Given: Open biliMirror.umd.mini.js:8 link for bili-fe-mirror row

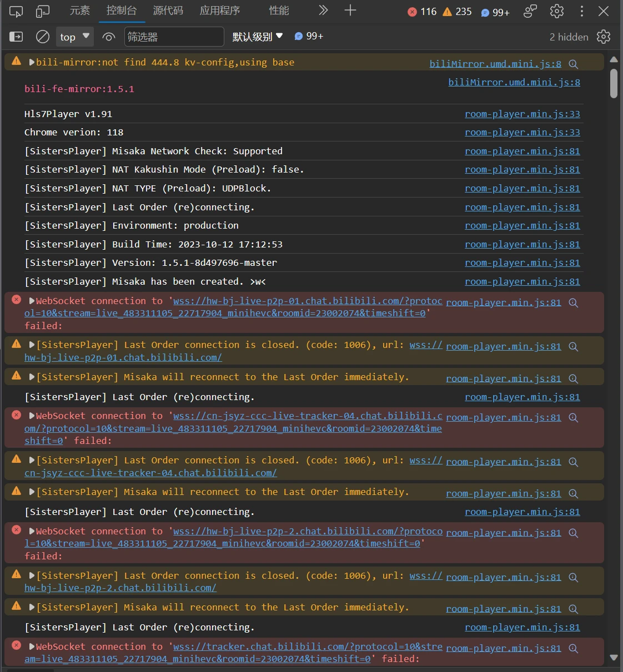Looking at the screenshot, I should pyautogui.click(x=514, y=82).
